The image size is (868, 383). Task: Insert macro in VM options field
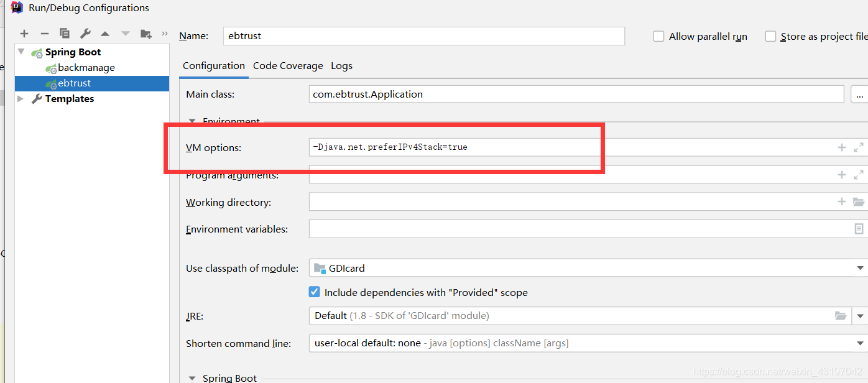pyautogui.click(x=841, y=147)
